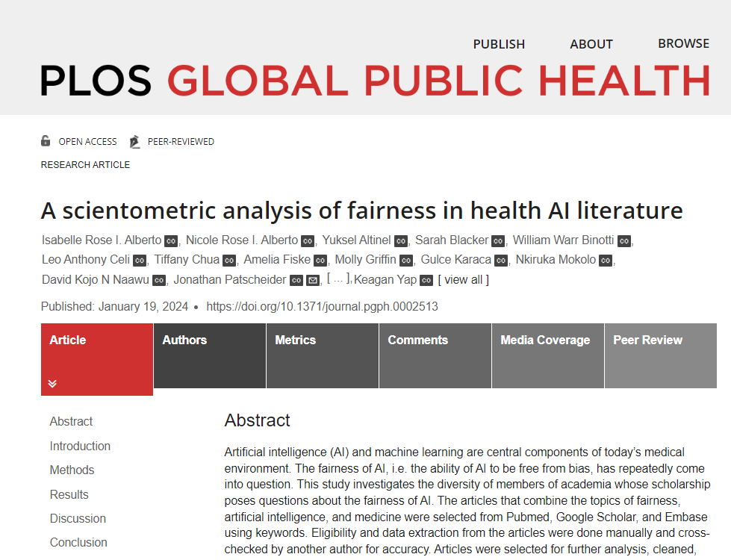Go to PLOS Global Public Health homepage logo
Image resolution: width=731 pixels, height=560 pixels.
(x=376, y=80)
